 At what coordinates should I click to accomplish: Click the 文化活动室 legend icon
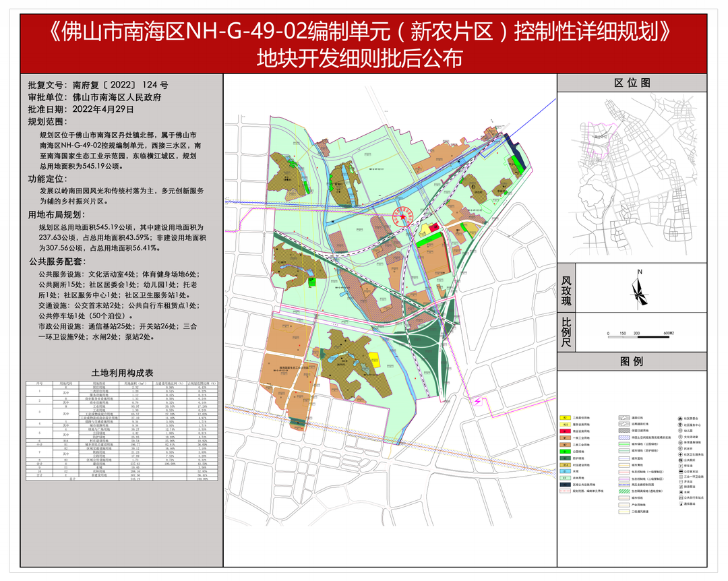point(680,437)
